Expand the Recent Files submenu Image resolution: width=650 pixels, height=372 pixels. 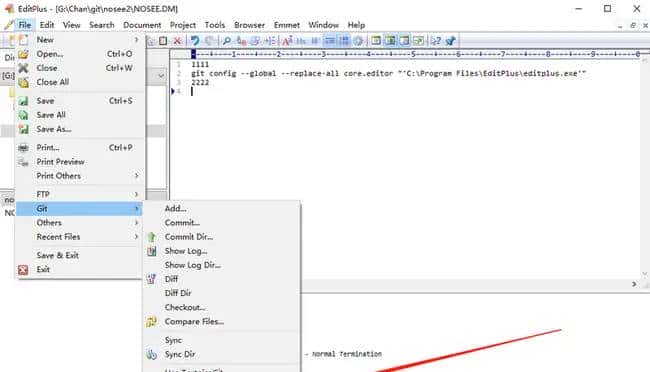coord(79,237)
